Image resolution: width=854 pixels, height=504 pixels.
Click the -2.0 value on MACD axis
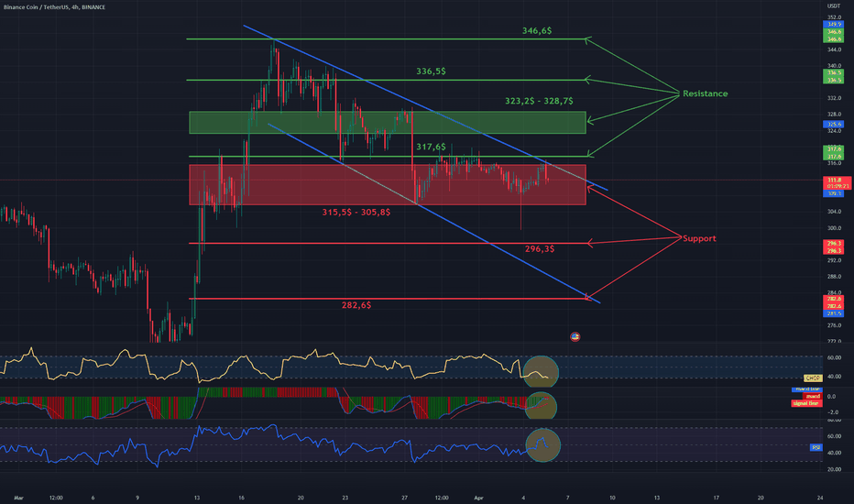coord(832,412)
